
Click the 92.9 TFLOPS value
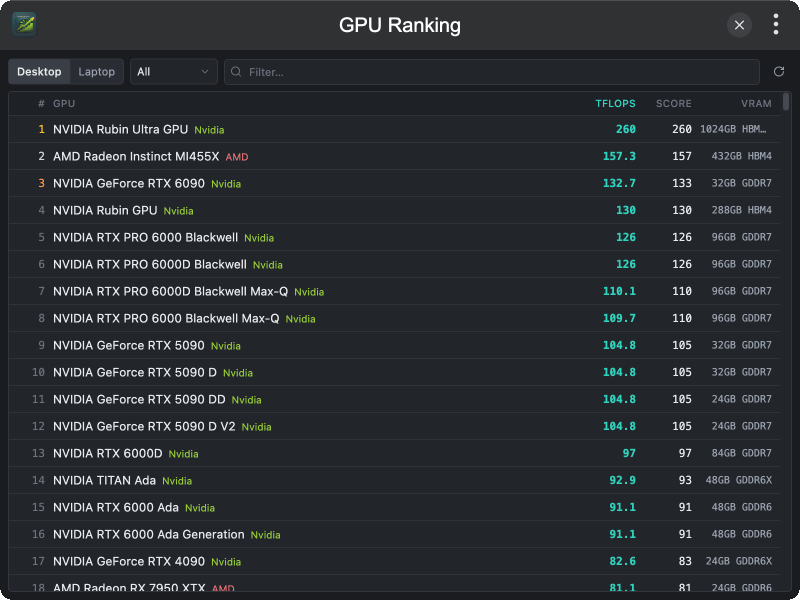click(x=622, y=481)
